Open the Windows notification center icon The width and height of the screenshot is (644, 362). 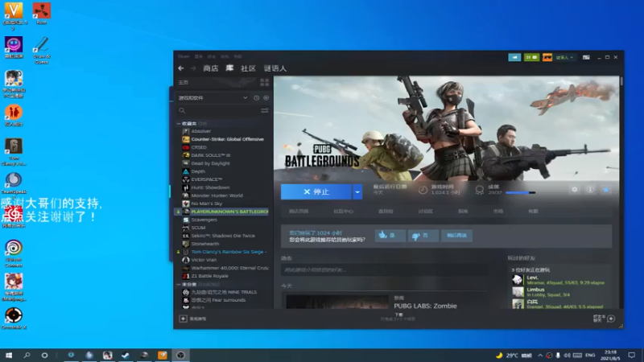point(632,355)
